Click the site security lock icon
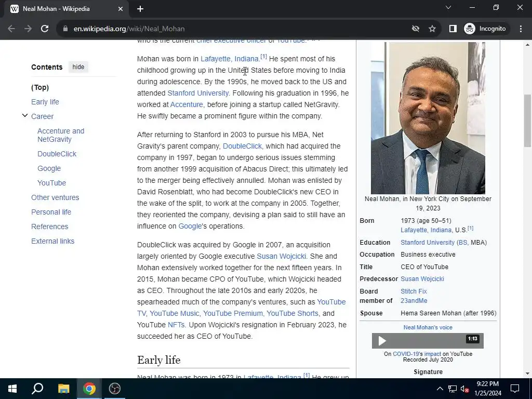 (x=65, y=29)
